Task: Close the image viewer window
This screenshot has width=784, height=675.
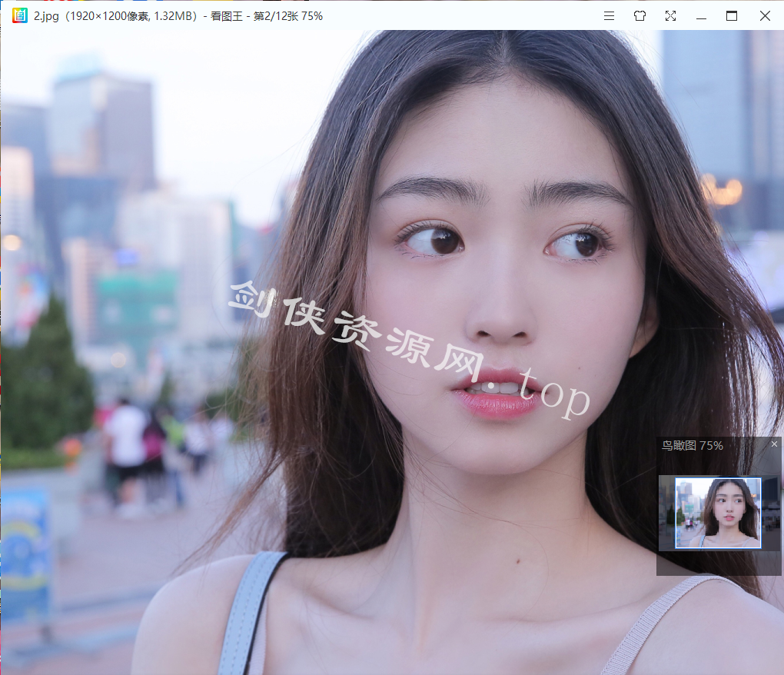Action: 765,15
